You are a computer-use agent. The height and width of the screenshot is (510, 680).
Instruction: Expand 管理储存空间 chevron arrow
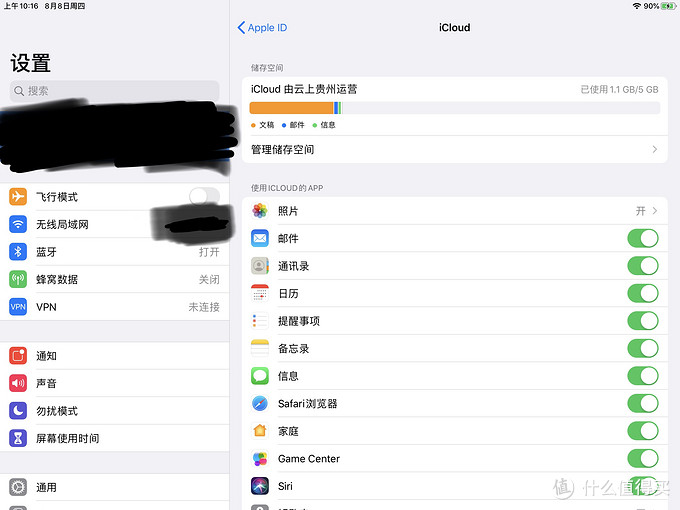(x=654, y=149)
